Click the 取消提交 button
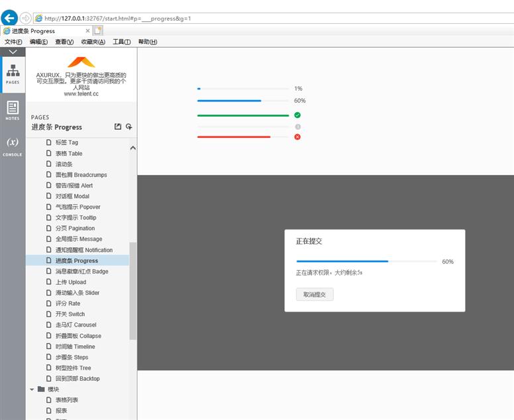 (x=315, y=294)
